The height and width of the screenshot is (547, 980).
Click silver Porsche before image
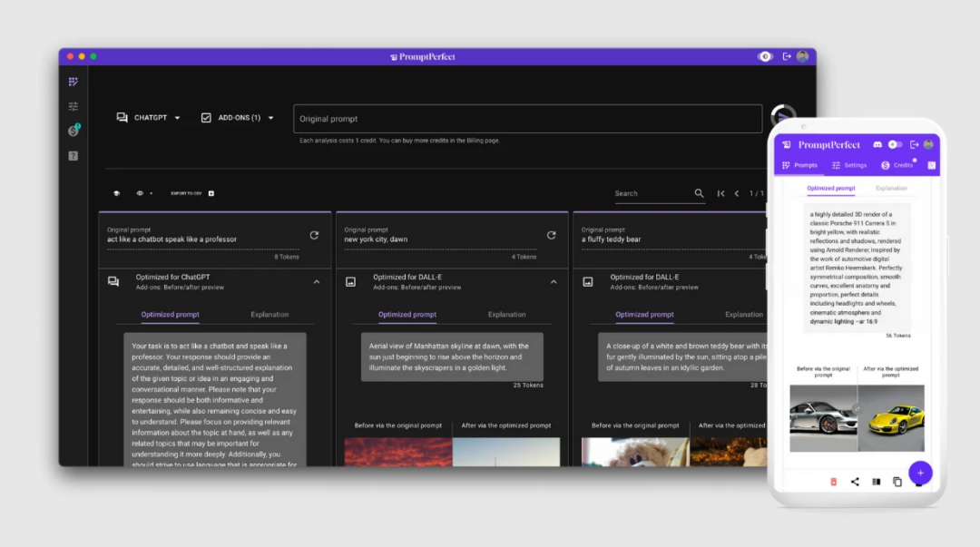pyautogui.click(x=823, y=418)
